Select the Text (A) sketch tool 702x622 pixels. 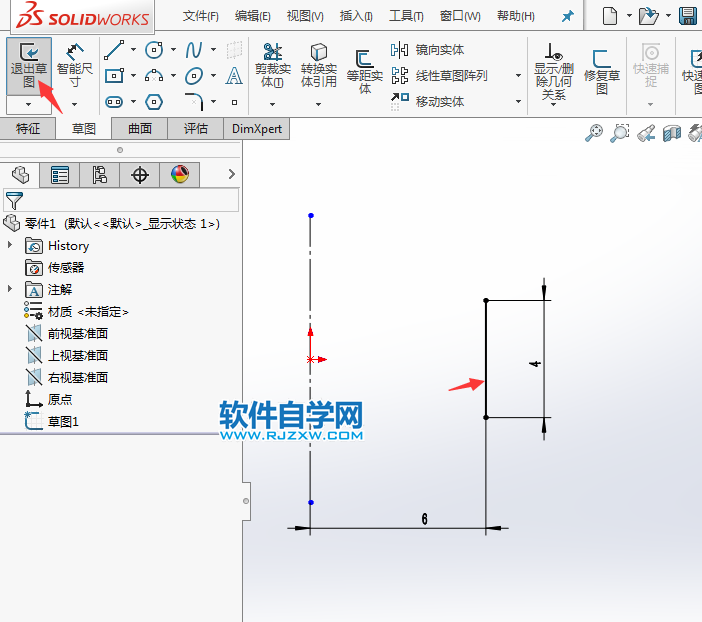(234, 76)
